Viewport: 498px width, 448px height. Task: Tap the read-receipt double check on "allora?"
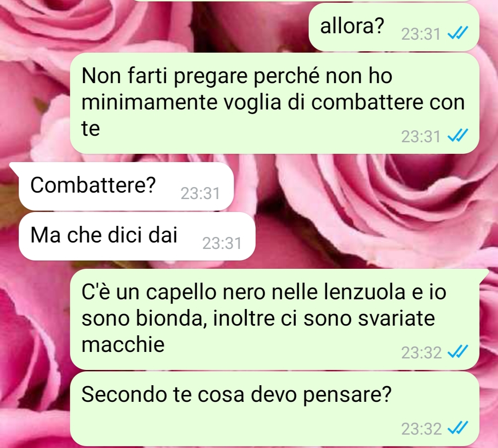click(458, 33)
